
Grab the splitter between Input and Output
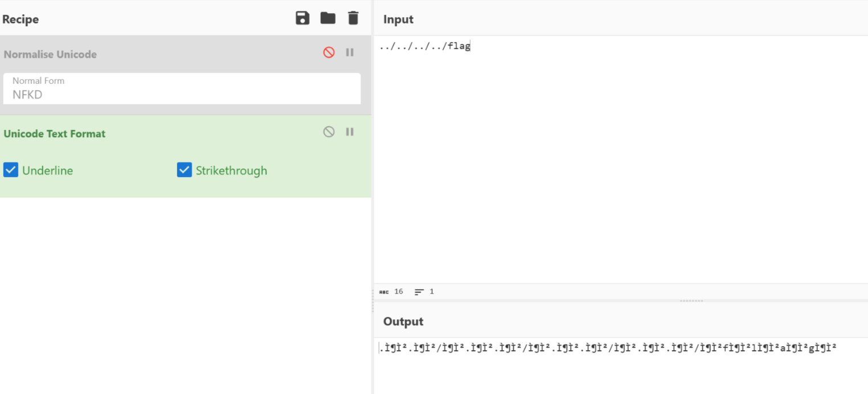point(691,301)
